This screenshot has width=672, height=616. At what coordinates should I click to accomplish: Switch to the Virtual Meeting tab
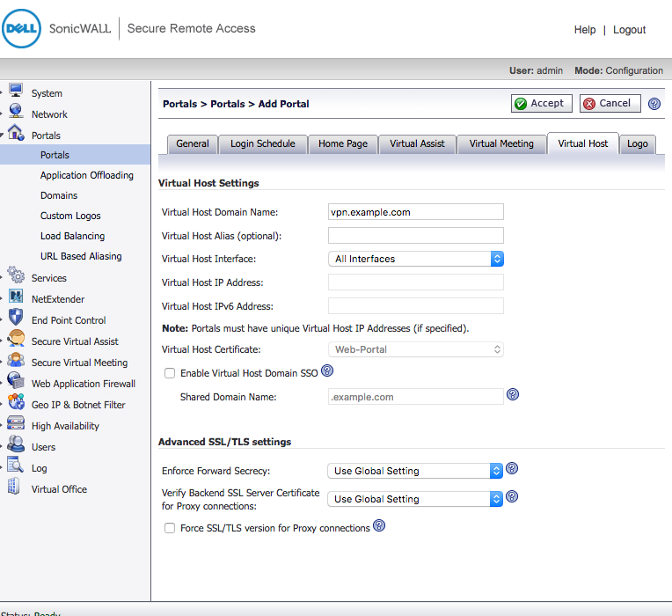[501, 143]
